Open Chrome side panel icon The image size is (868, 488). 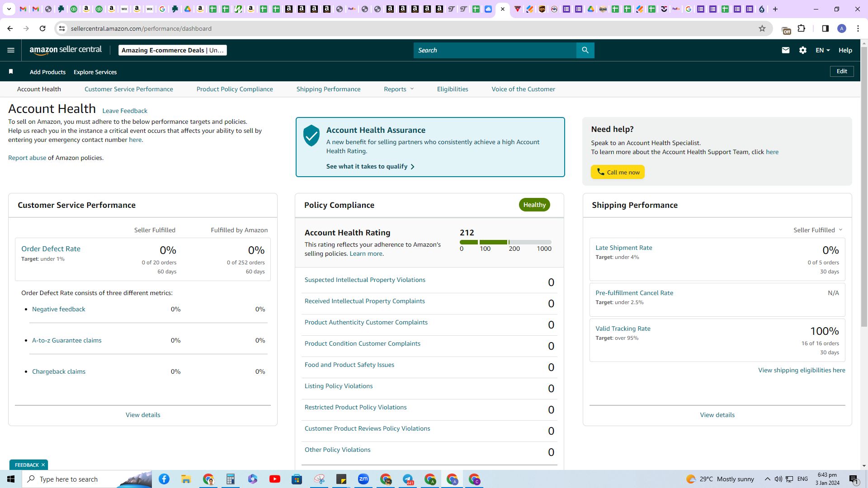pos(825,28)
